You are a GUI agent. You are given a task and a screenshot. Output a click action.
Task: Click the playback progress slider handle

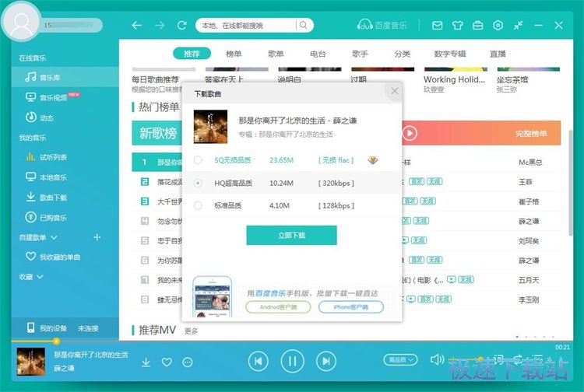click(x=56, y=341)
